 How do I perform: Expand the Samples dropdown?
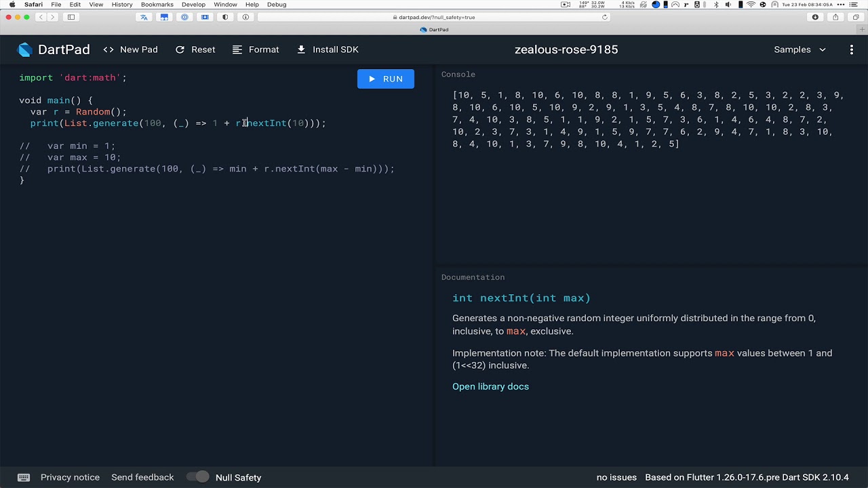[800, 49]
